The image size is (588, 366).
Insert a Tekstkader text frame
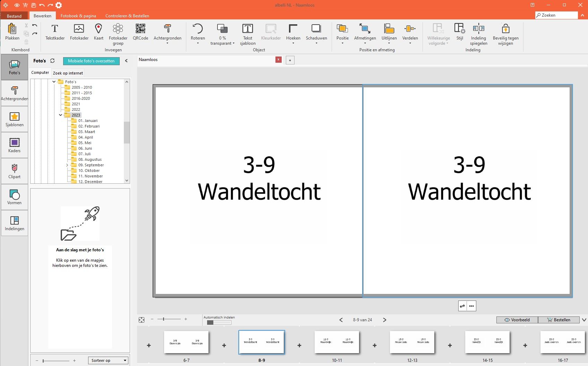coord(55,32)
